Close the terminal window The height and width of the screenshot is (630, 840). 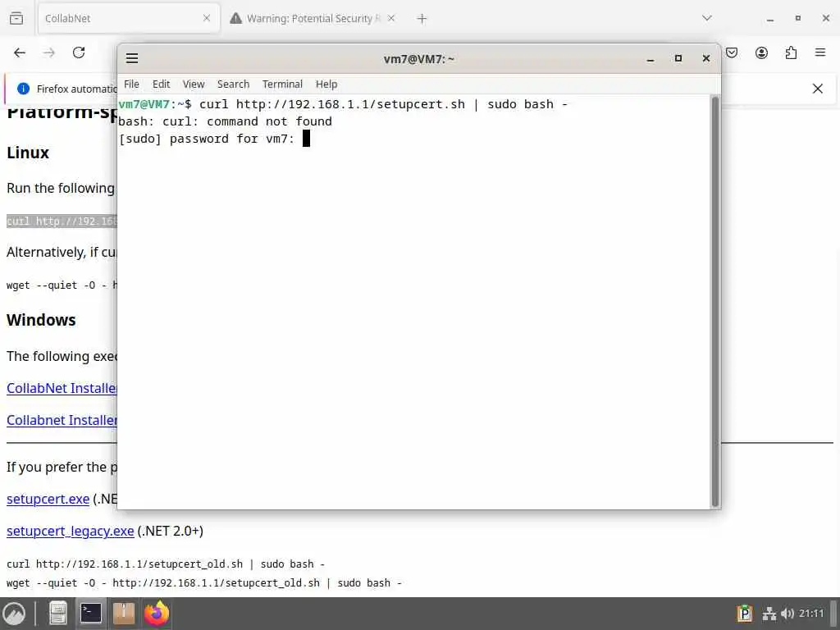[x=706, y=58]
